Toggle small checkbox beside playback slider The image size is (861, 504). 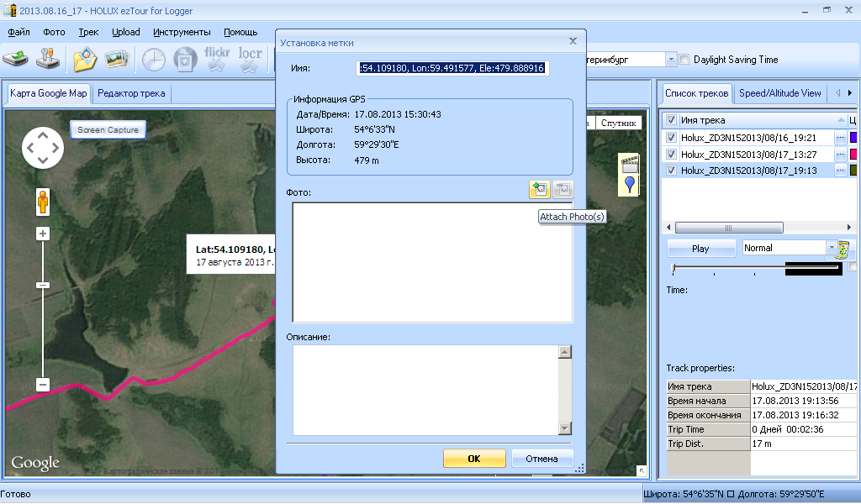coord(853,266)
